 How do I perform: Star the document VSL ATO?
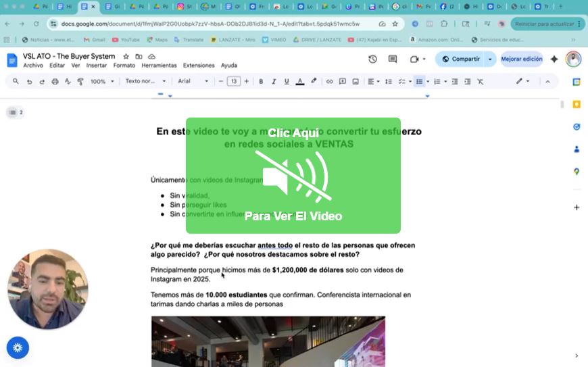click(x=126, y=56)
